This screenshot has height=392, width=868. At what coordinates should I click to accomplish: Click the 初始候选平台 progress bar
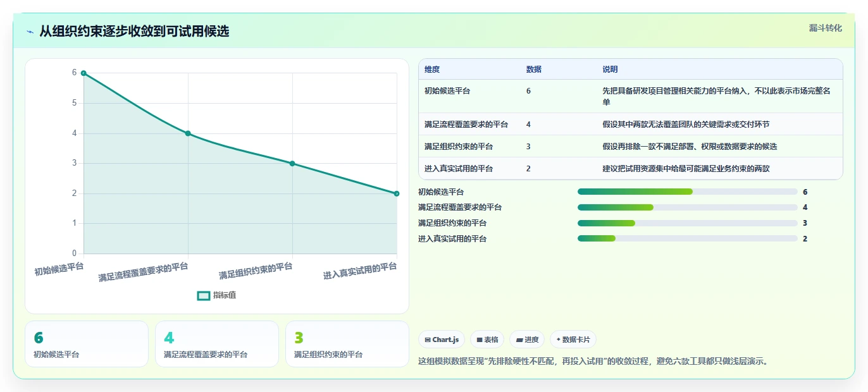(687, 192)
